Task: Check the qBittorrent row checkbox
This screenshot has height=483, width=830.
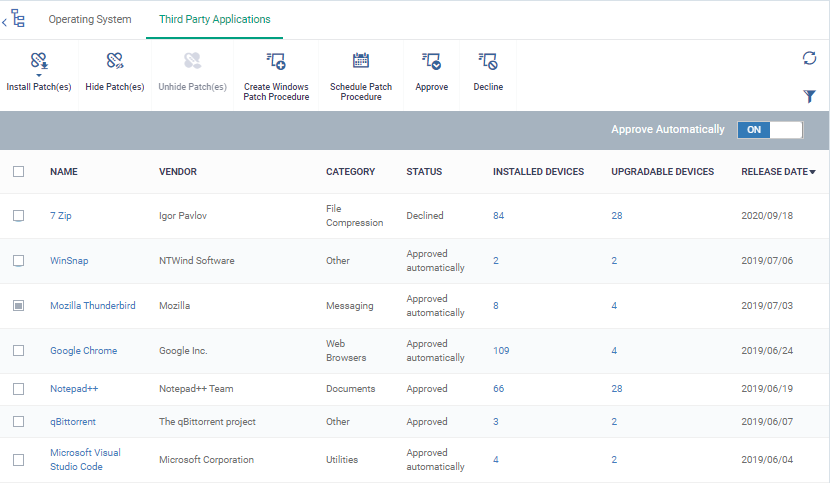Action: [x=19, y=422]
